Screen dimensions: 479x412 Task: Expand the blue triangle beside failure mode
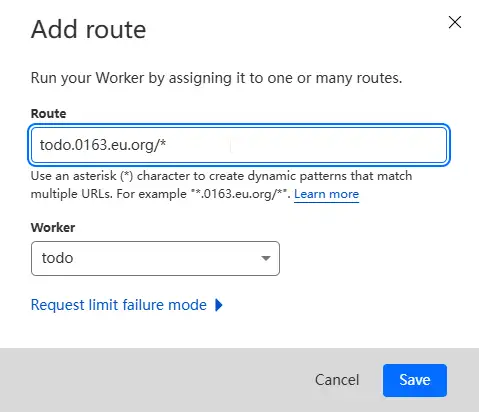point(219,305)
